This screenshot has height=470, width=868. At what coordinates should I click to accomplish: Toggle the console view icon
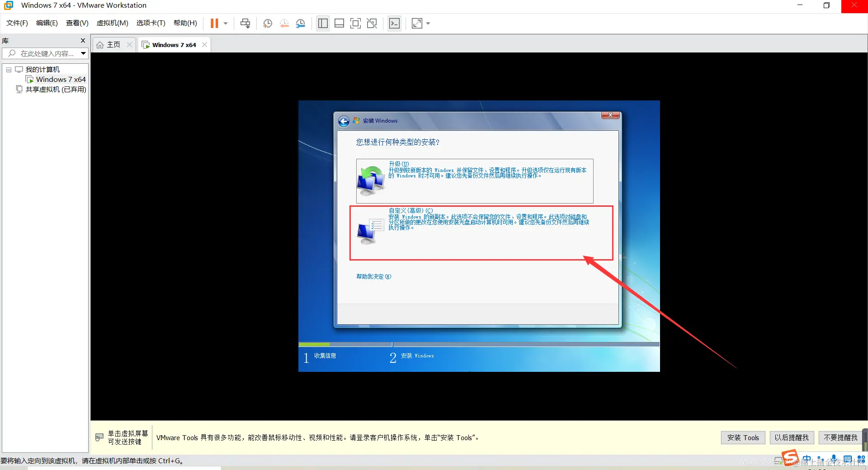pyautogui.click(x=394, y=23)
